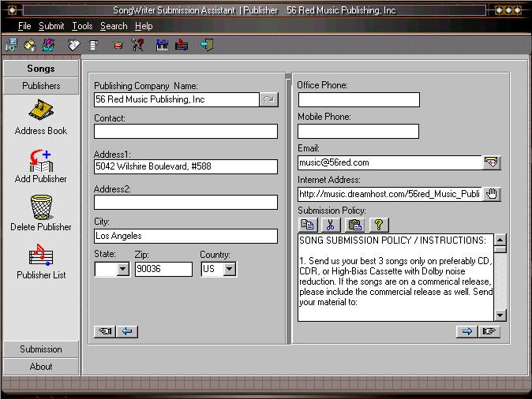
Task: Click the tools with question mark icon
Action: 138,45
